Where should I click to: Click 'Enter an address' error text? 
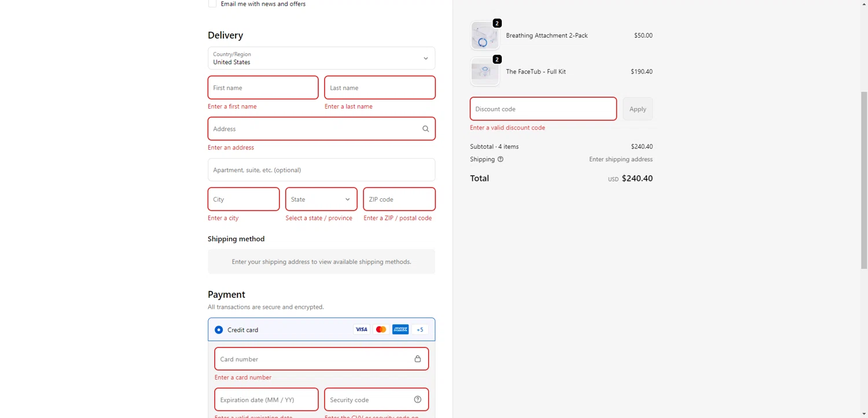click(231, 147)
